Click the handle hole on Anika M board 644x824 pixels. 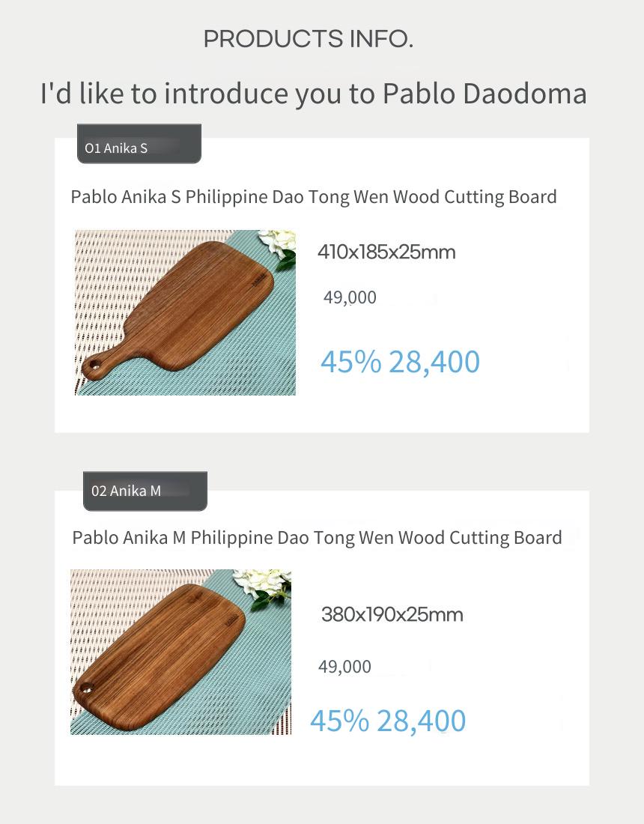pyautogui.click(x=86, y=688)
